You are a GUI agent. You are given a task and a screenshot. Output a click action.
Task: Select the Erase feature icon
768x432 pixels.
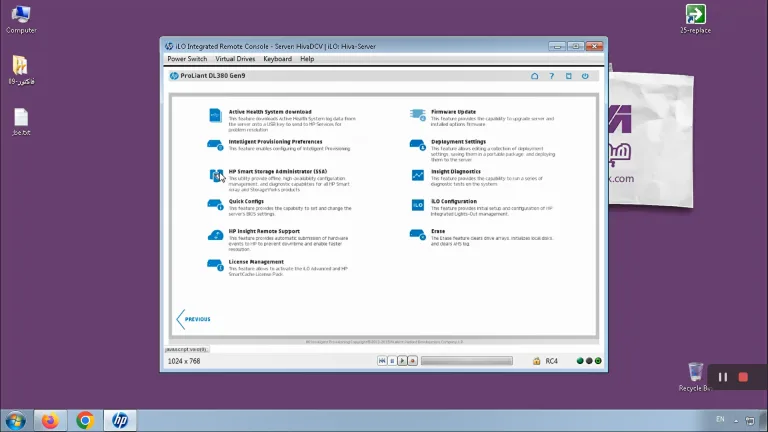(x=417, y=235)
